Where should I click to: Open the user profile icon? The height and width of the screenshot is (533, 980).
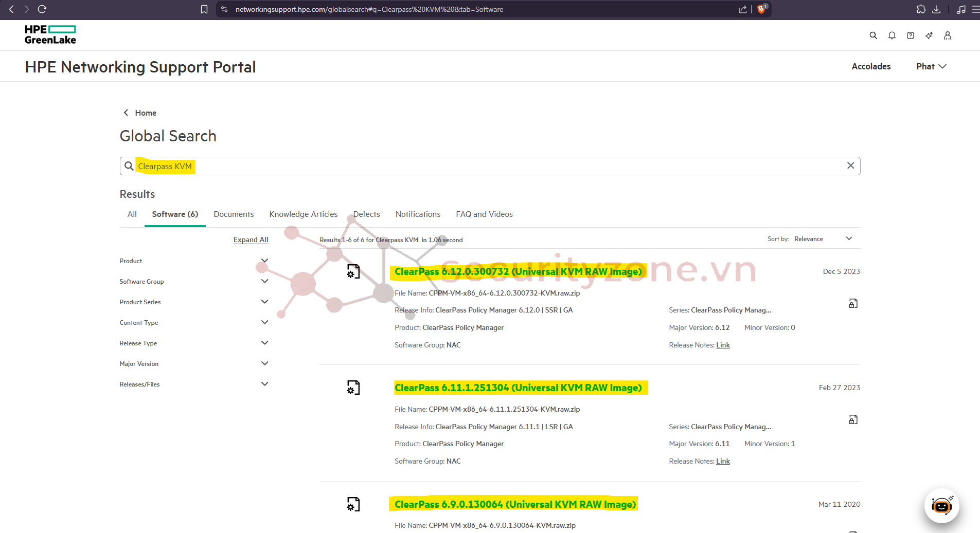click(x=948, y=35)
